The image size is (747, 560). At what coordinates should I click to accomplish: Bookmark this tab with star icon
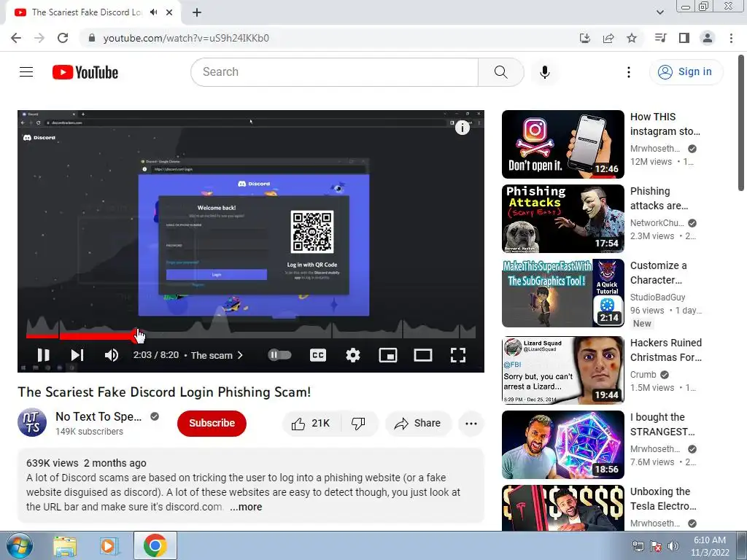[x=632, y=38]
